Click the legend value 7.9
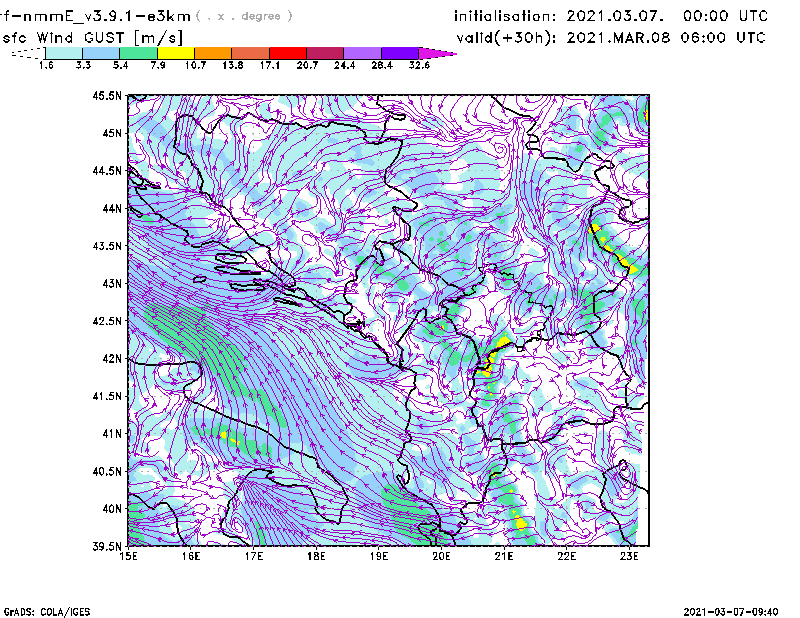The width and height of the screenshot is (800, 618). [x=158, y=65]
